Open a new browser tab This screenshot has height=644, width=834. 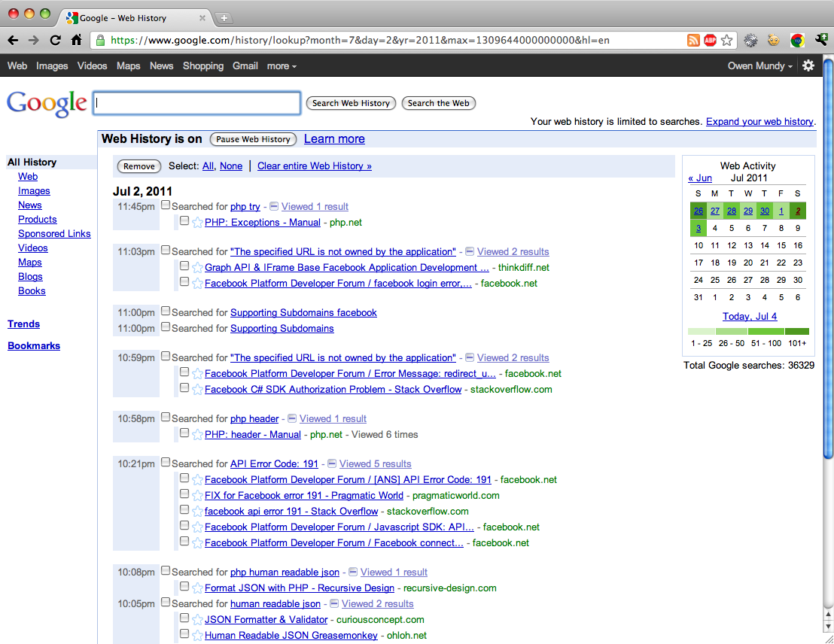(x=224, y=18)
